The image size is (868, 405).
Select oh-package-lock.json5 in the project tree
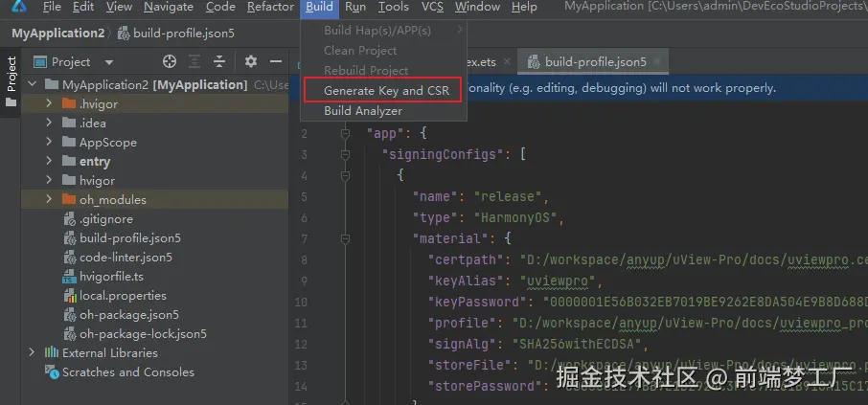tap(143, 333)
